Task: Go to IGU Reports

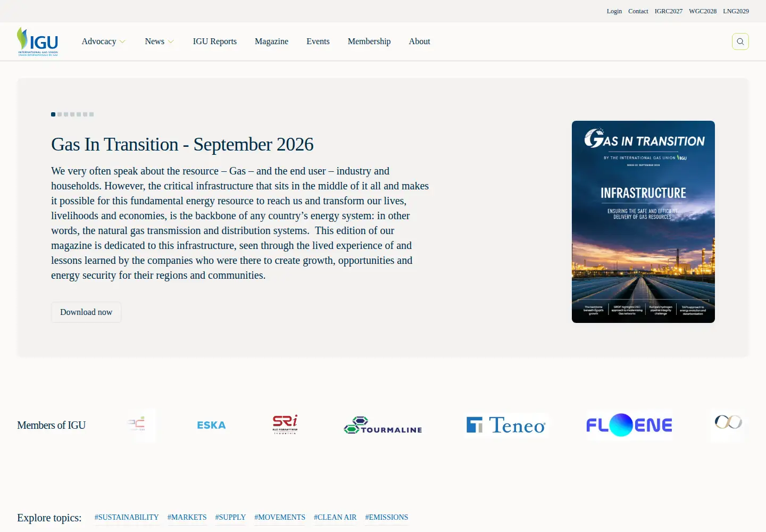Action: (x=215, y=41)
